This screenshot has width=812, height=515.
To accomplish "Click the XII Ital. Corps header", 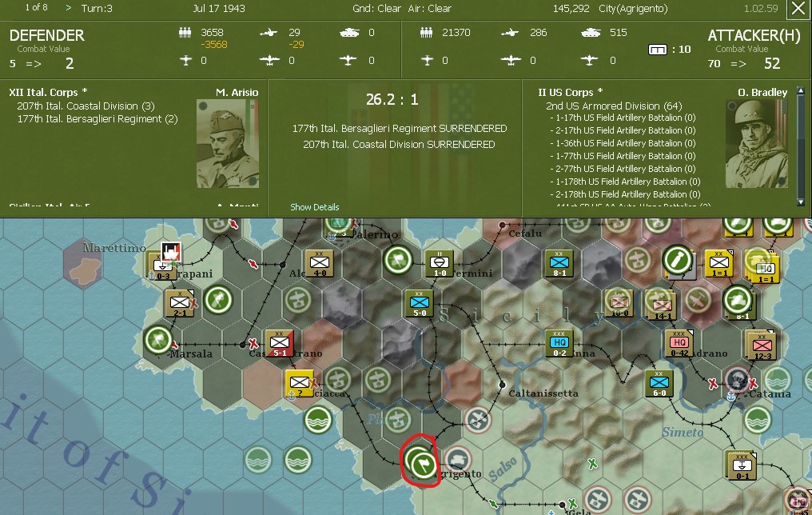I will coord(48,92).
